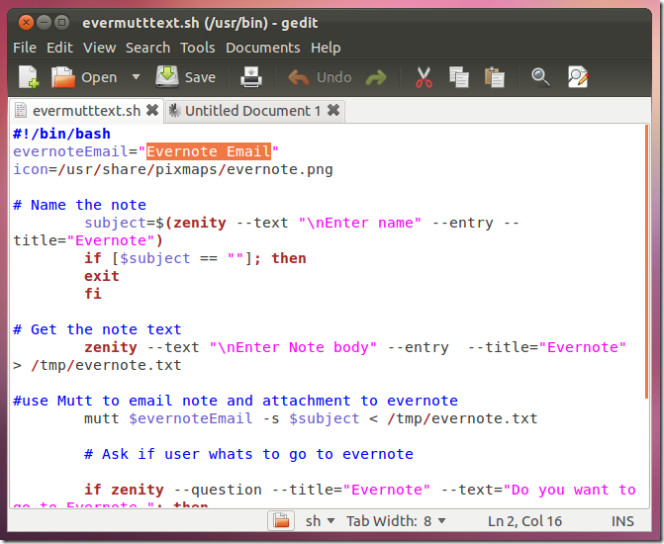This screenshot has width=664, height=544.
Task: Open the View menu
Action: click(x=100, y=48)
